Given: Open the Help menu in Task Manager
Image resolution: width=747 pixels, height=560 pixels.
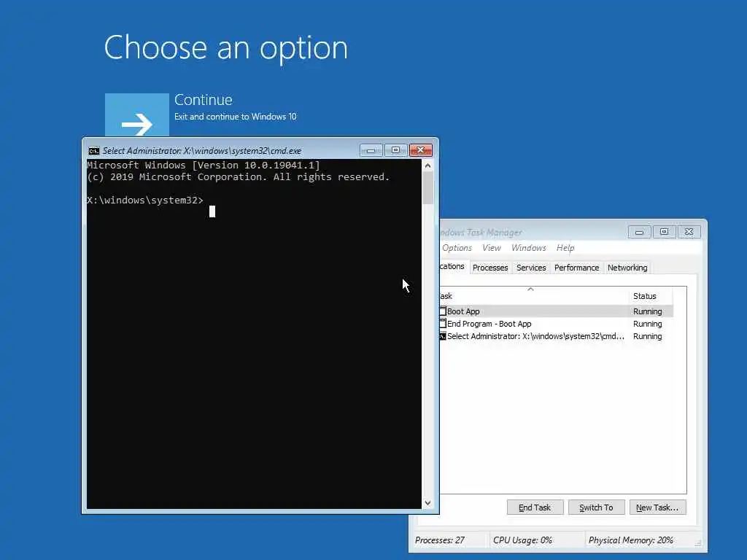Looking at the screenshot, I should pyautogui.click(x=565, y=248).
